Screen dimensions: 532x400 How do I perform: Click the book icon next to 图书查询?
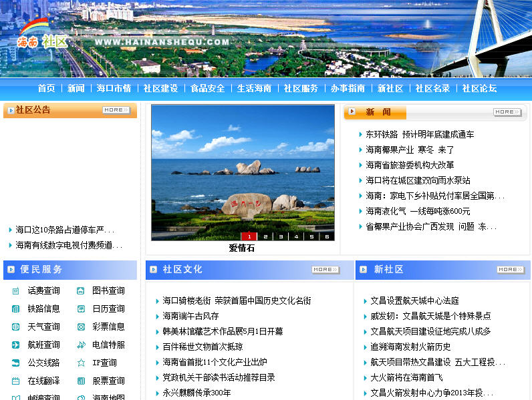pyautogui.click(x=81, y=291)
